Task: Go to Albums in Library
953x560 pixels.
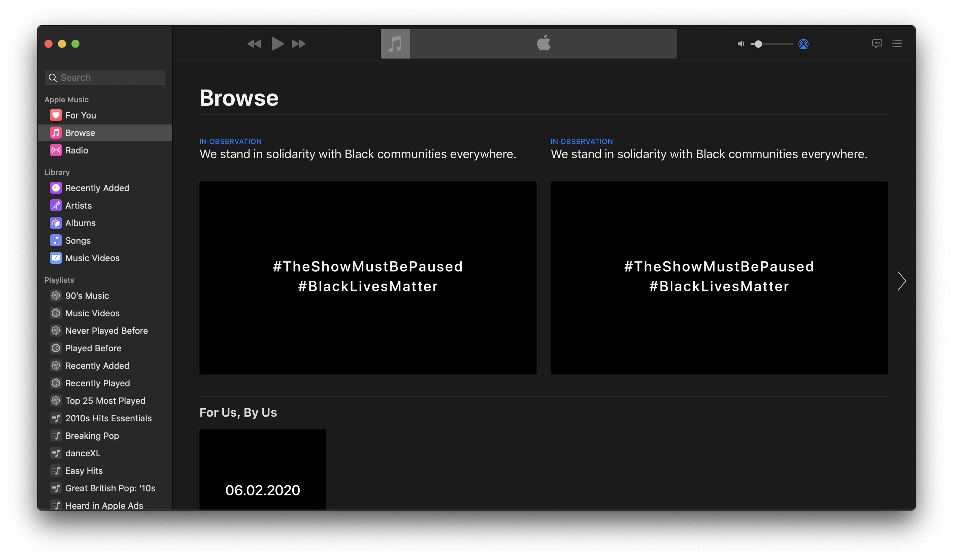Action: click(x=80, y=223)
